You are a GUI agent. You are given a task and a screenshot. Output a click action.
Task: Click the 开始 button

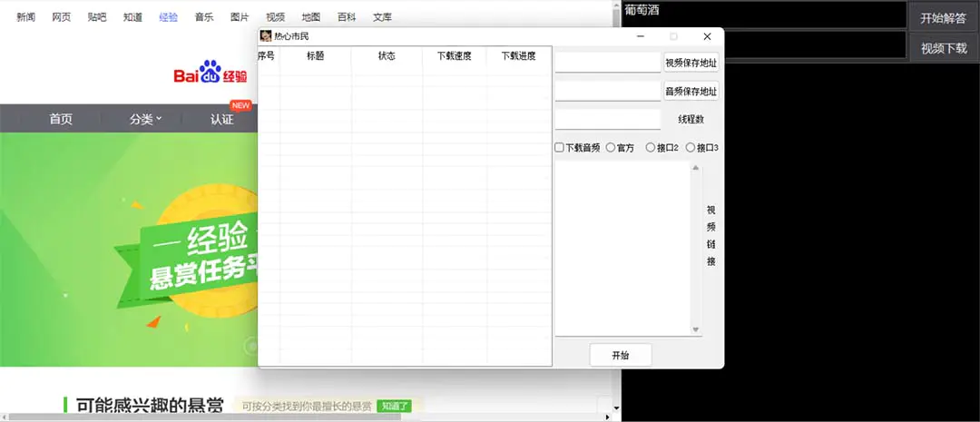tap(621, 355)
